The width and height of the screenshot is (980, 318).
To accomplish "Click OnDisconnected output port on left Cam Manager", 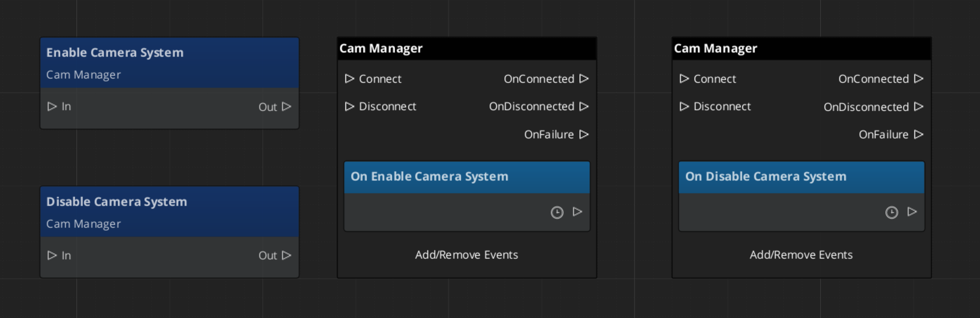I will click(584, 106).
